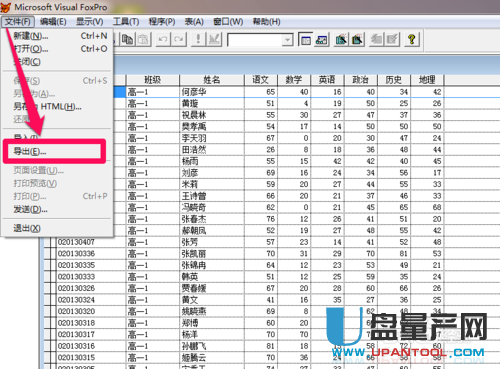Viewport: 500px width, 369px height.
Task: Click student ID cell 020130315
Action: click(x=91, y=358)
